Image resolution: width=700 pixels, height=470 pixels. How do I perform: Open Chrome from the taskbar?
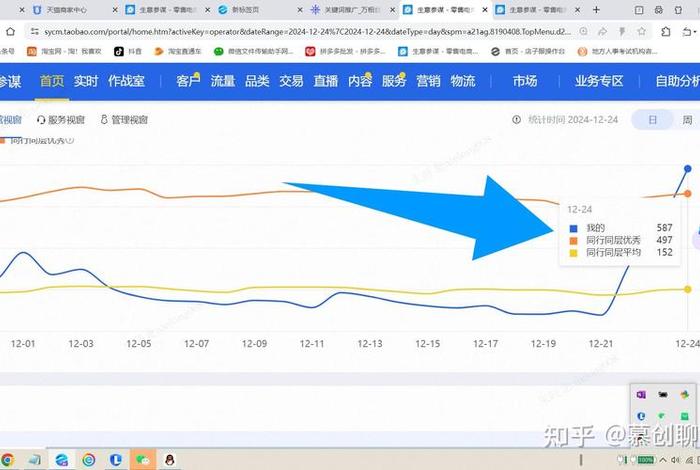8,459
